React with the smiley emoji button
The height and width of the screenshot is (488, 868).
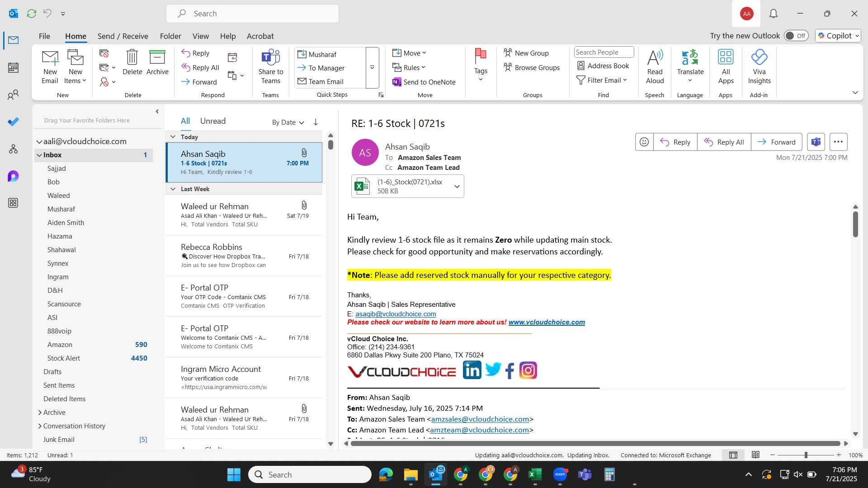coord(644,142)
